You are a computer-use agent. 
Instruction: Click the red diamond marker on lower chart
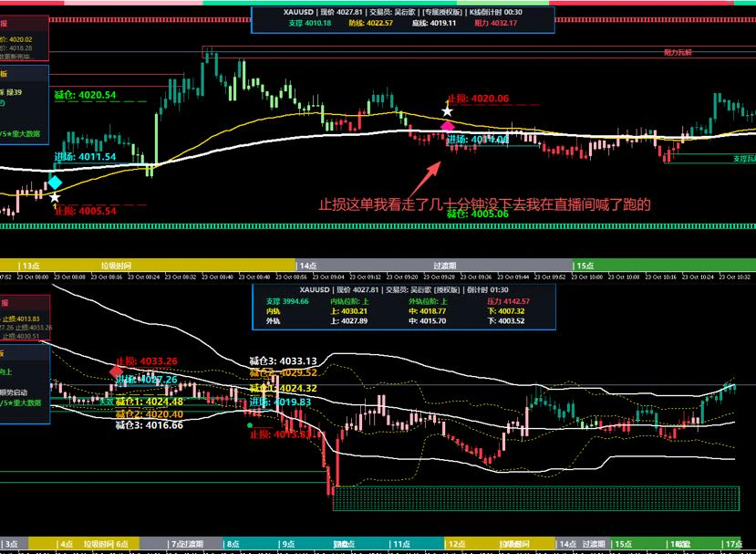point(116,371)
